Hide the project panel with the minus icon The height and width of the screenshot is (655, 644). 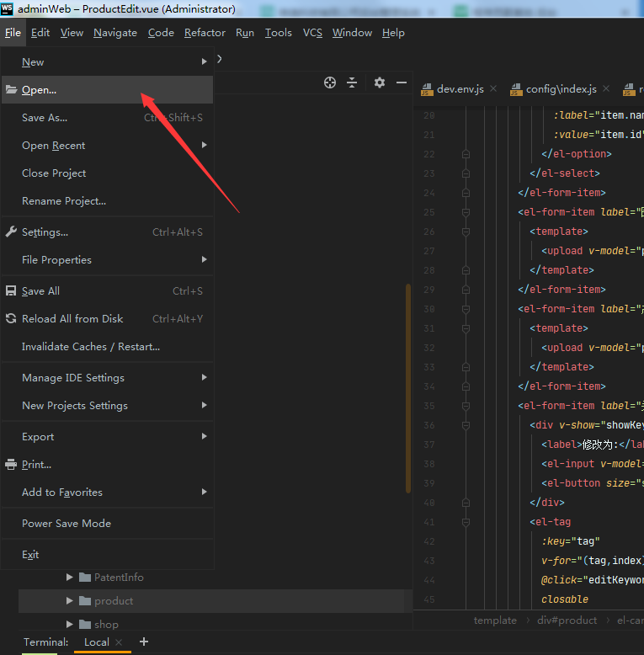click(402, 83)
